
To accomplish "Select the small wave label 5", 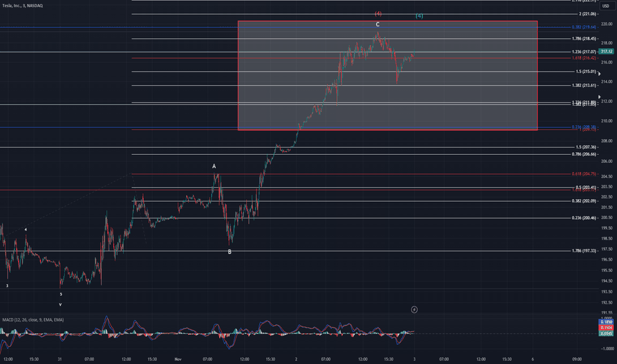I will [61, 295].
